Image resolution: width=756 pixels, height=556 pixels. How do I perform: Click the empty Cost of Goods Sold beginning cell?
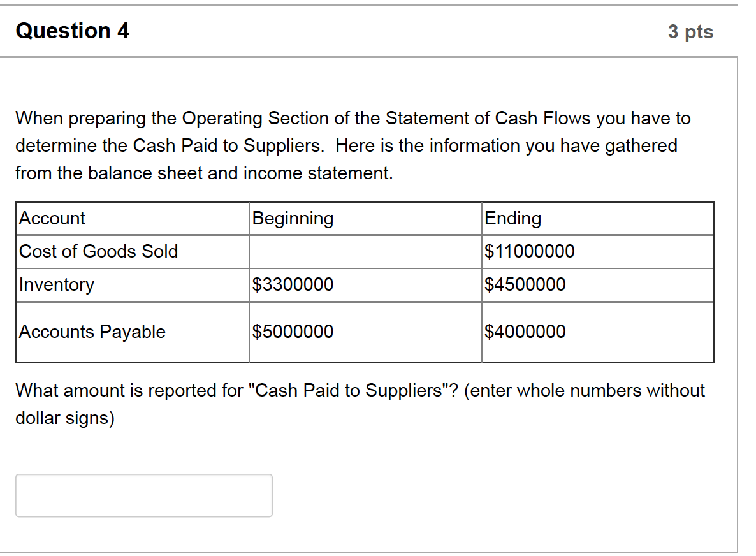point(365,252)
